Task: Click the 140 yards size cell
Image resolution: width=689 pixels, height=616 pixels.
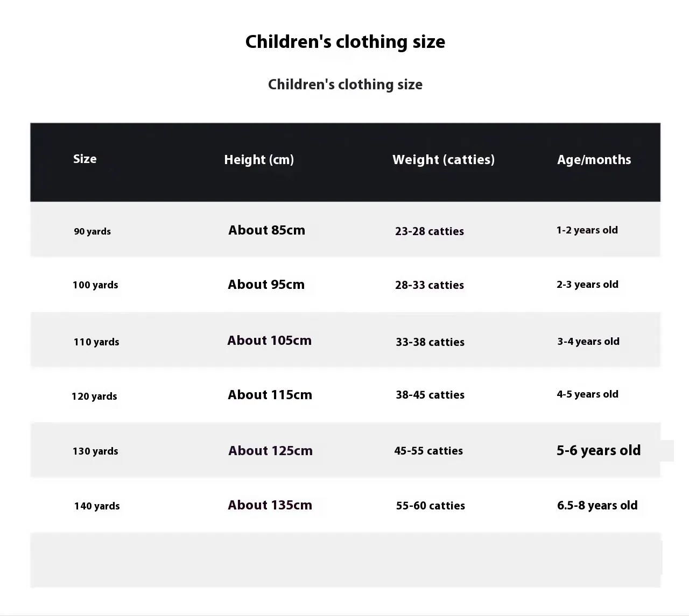Action: coord(97,506)
